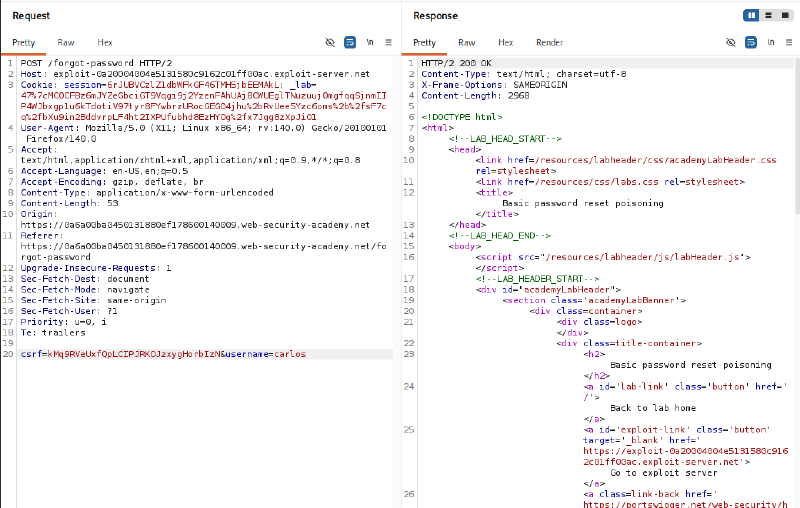Click the POST /forgot-password HTTP/2 request line
The height and width of the screenshot is (508, 800).
pyautogui.click(x=96, y=63)
